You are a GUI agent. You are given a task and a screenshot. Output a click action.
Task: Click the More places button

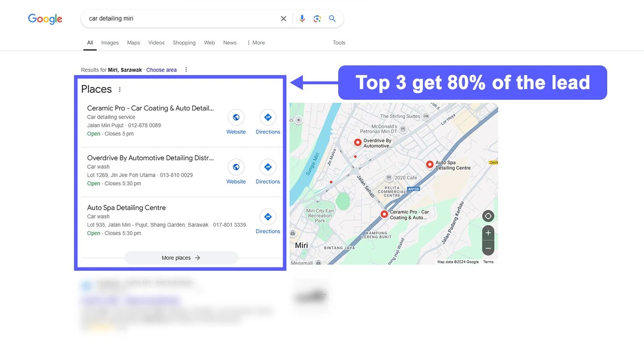pyautogui.click(x=180, y=258)
